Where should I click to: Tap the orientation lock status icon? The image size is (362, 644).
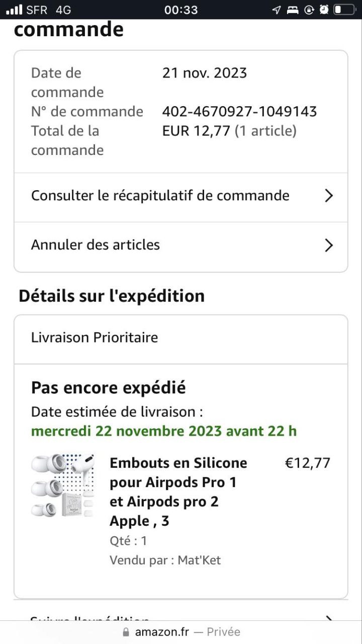tap(309, 10)
